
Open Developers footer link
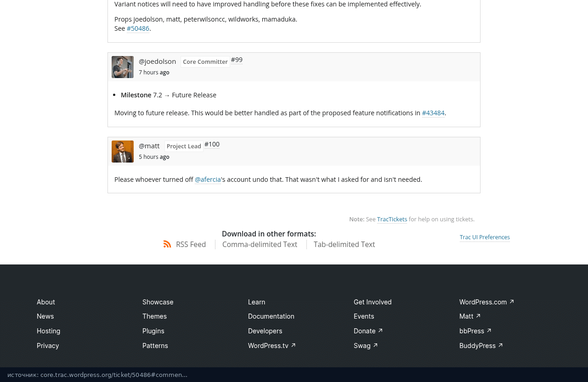pyautogui.click(x=265, y=331)
